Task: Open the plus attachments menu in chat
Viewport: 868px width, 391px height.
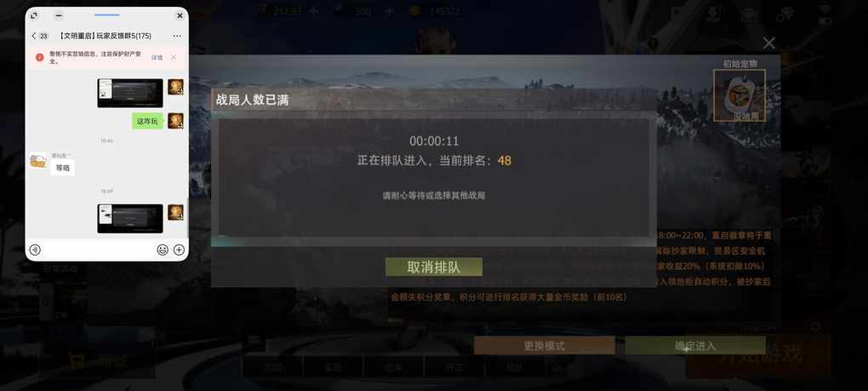Action: (x=179, y=250)
